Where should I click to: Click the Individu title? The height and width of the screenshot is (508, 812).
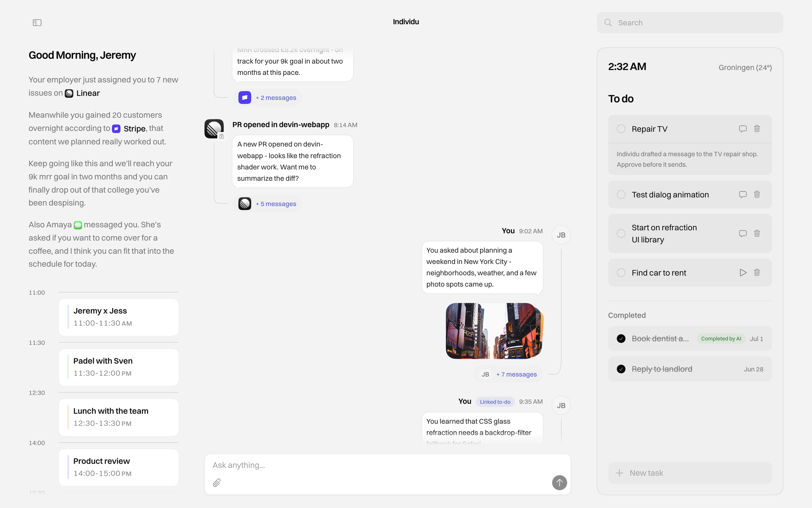(x=406, y=22)
